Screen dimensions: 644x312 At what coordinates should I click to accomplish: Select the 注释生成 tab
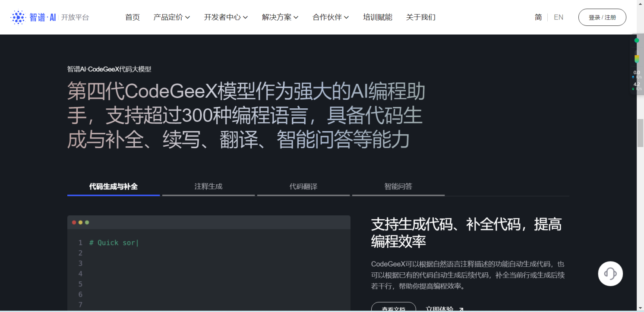click(x=208, y=186)
